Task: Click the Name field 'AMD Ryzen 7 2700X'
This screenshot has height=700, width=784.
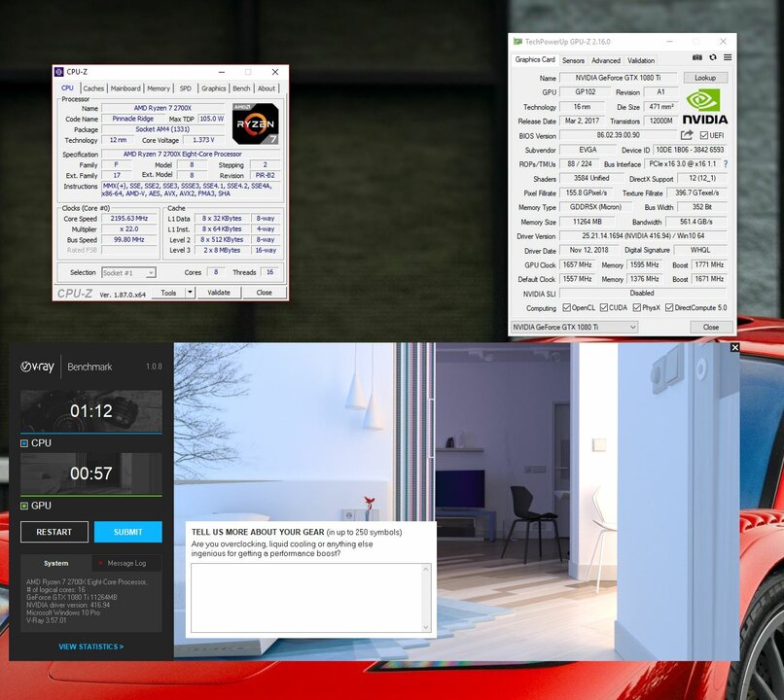Action: (162, 108)
